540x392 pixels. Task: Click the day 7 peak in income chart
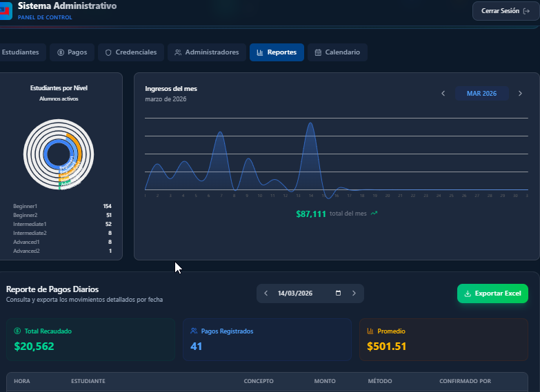221,132
